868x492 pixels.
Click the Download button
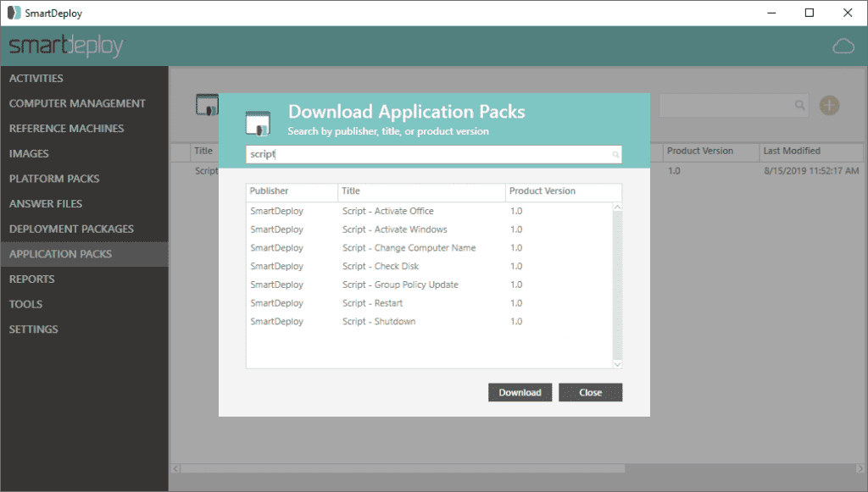click(520, 392)
